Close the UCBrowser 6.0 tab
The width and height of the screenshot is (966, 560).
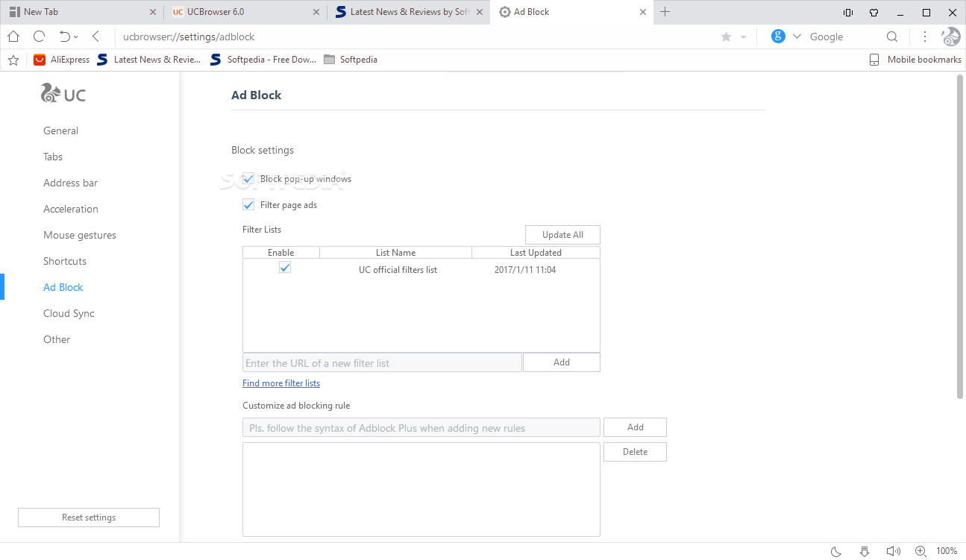(x=316, y=12)
